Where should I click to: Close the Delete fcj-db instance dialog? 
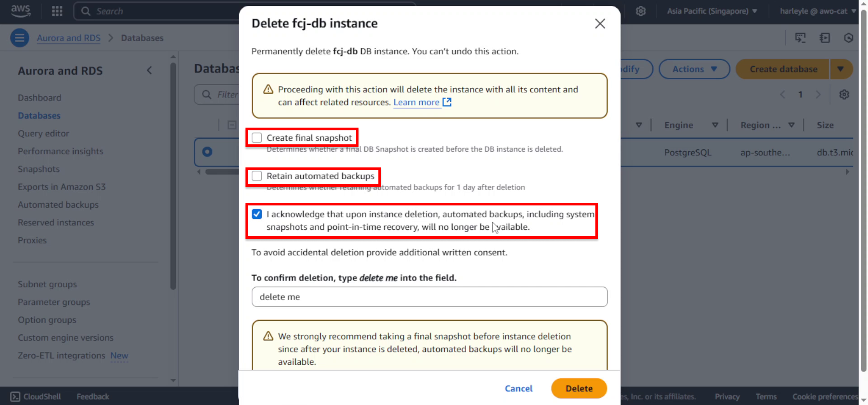600,24
